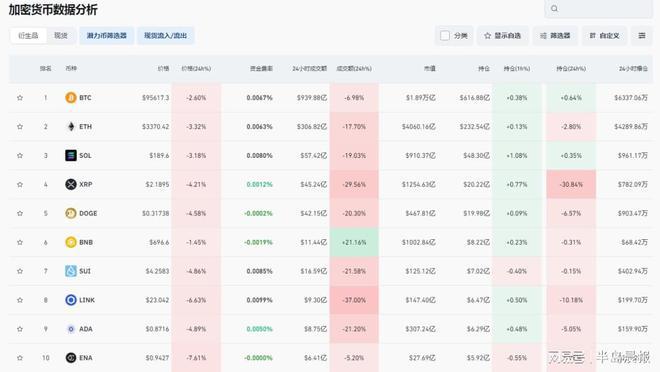Open the BTC symbol link
The image size is (660, 372).
85,98
